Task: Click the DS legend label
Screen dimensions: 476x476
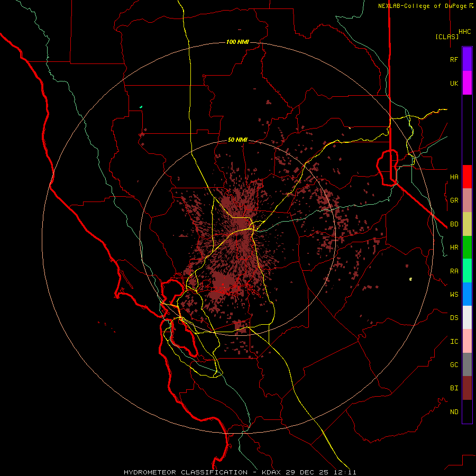Action: 454,318
